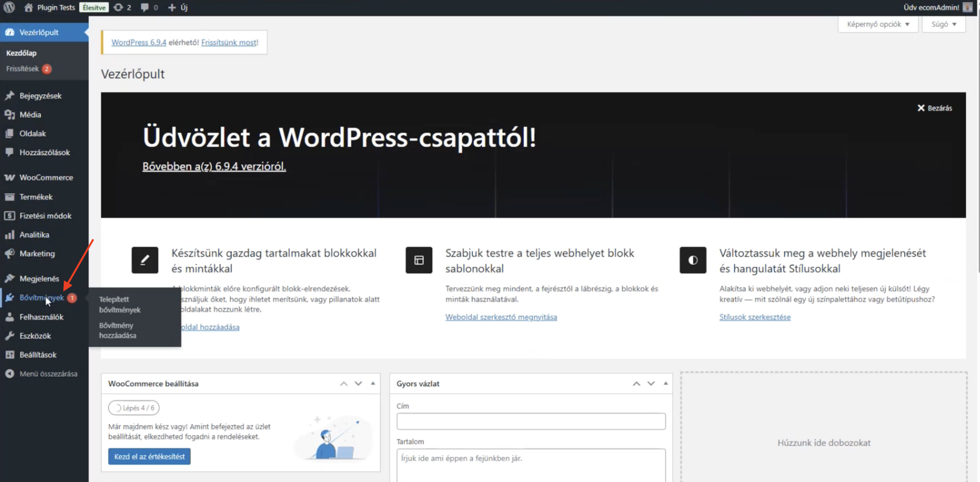The image size is (980, 482).
Task: Click the Hozzászólások comment icon
Action: (10, 153)
